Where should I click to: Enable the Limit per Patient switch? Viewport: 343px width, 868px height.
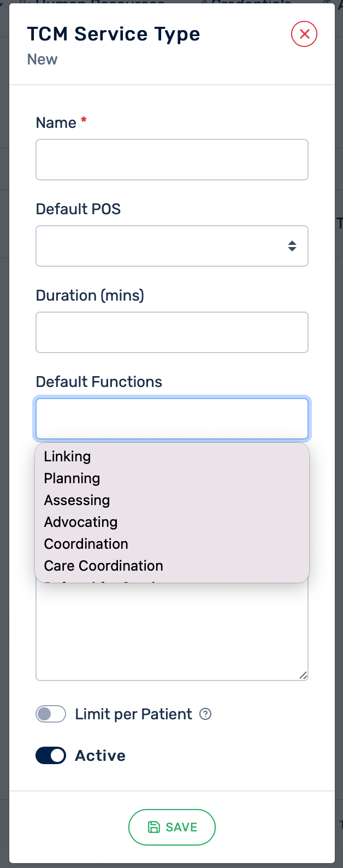[51, 714]
